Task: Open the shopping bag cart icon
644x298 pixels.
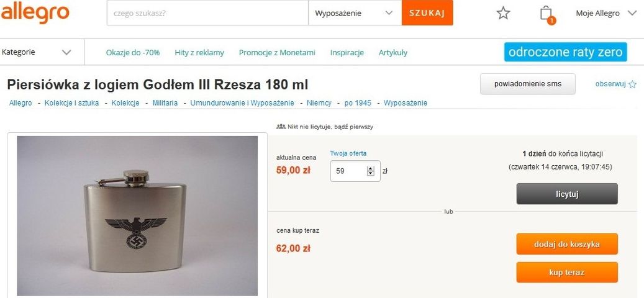Action: point(546,14)
